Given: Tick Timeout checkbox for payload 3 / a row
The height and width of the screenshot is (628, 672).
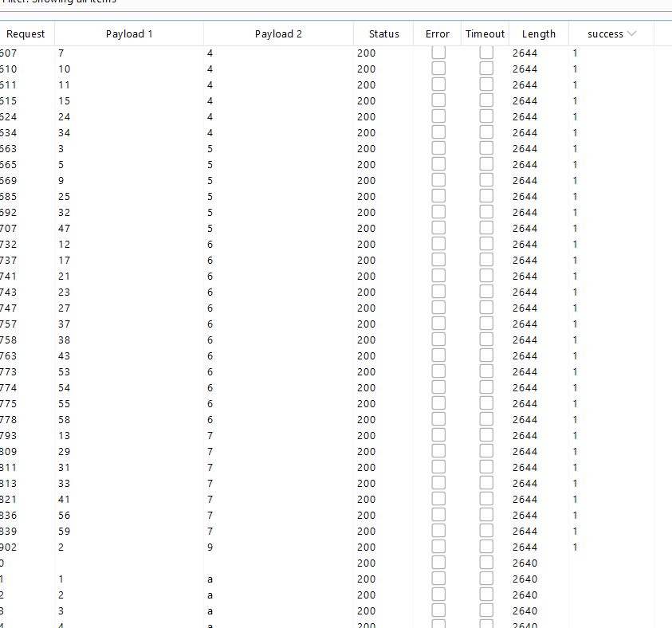Looking at the screenshot, I should click(486, 610).
